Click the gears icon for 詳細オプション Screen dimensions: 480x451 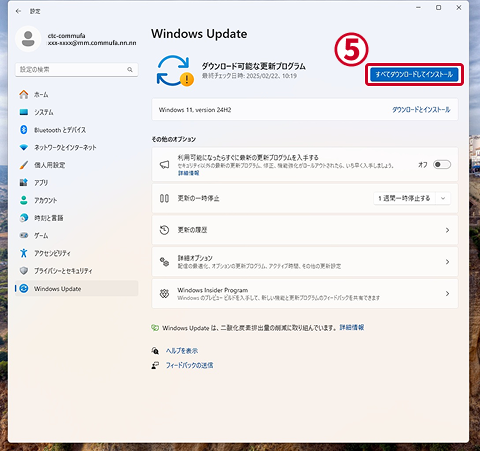[164, 262]
